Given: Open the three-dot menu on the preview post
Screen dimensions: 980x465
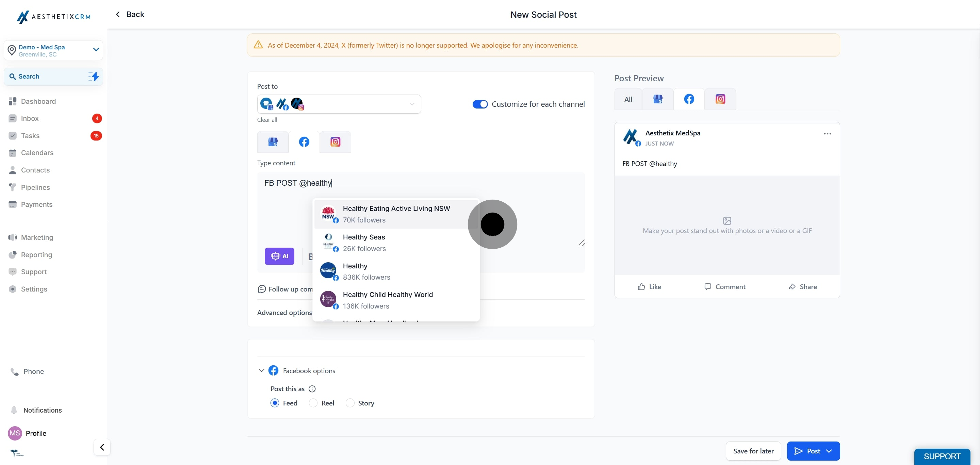Looking at the screenshot, I should (x=827, y=134).
